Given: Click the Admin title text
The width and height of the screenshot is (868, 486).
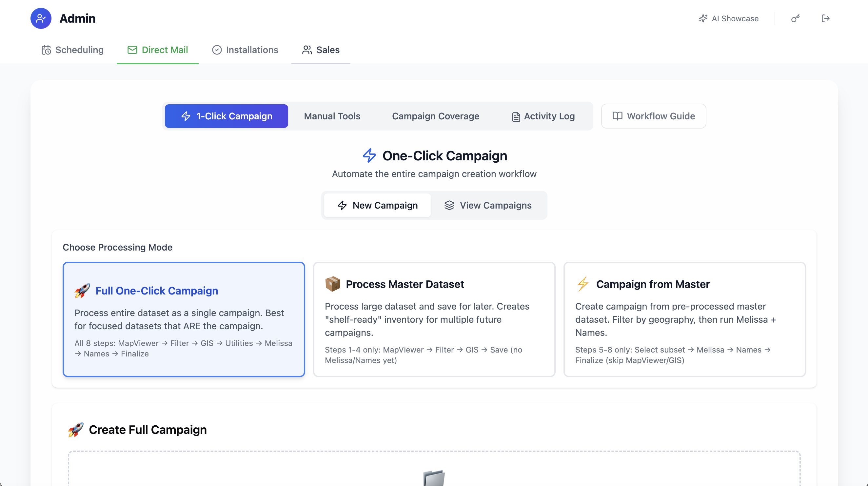Looking at the screenshot, I should click(x=77, y=19).
